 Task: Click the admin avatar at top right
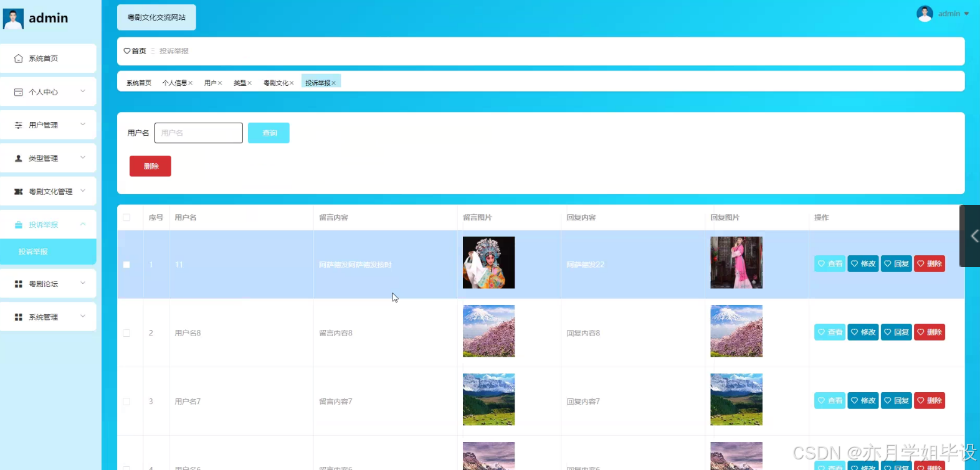pos(925,14)
